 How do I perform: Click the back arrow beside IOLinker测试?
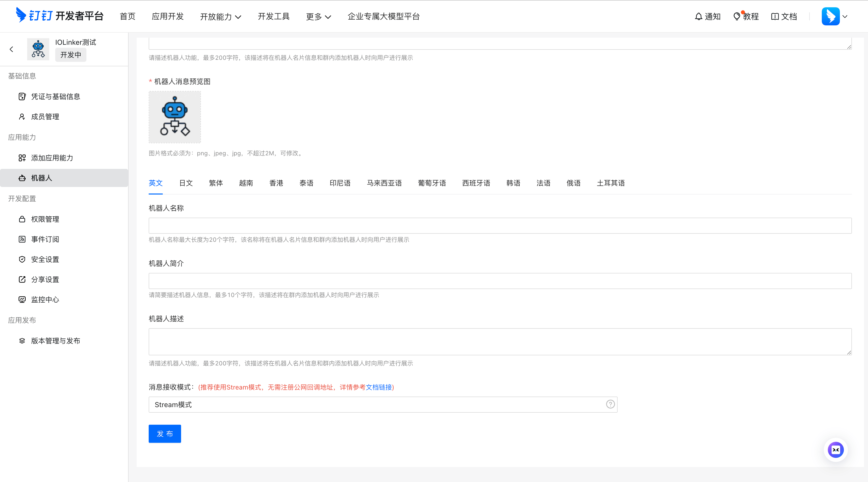[x=12, y=50]
